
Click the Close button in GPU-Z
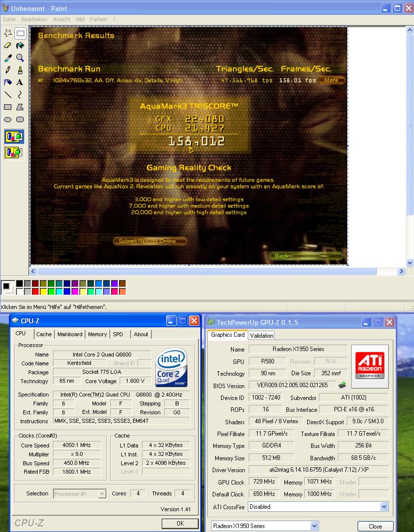(375, 526)
